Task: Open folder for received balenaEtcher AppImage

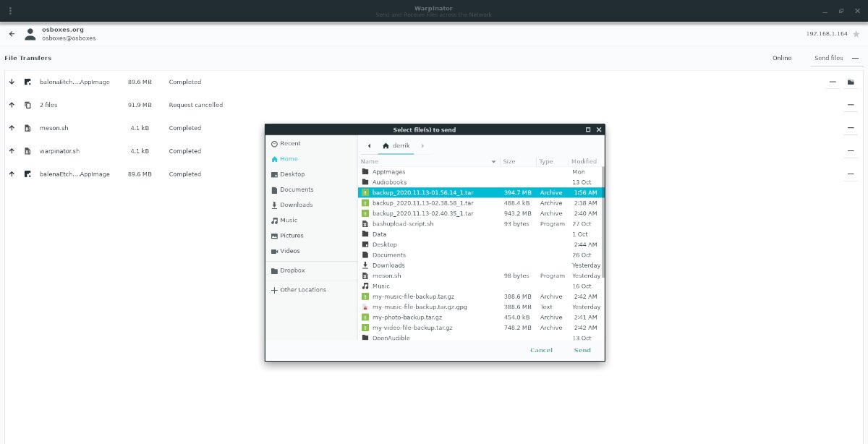Action: pos(851,82)
